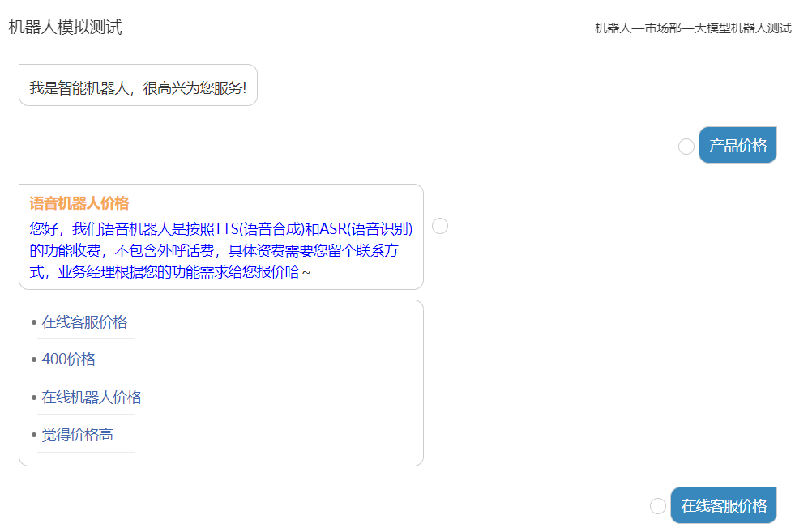Select the radio circle beside 语音机器人价格 reply

pyautogui.click(x=439, y=226)
